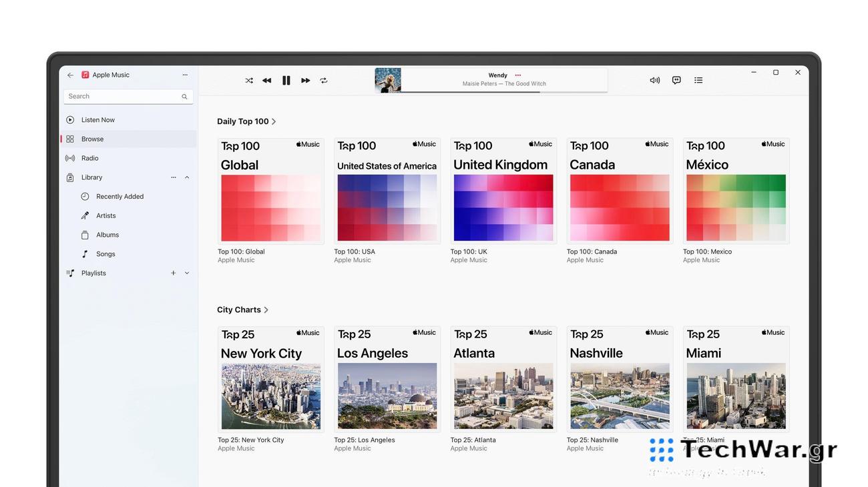Skip to the next track
This screenshot has width=868, height=487.
click(305, 80)
